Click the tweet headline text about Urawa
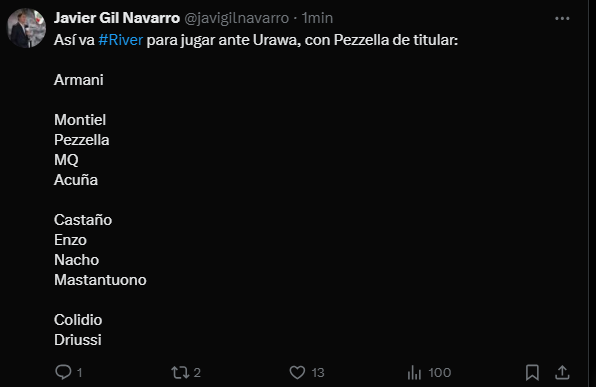 256,40
